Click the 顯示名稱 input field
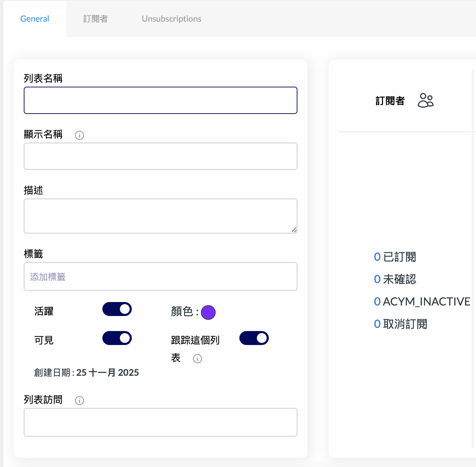The width and height of the screenshot is (476, 467). pyautogui.click(x=160, y=156)
